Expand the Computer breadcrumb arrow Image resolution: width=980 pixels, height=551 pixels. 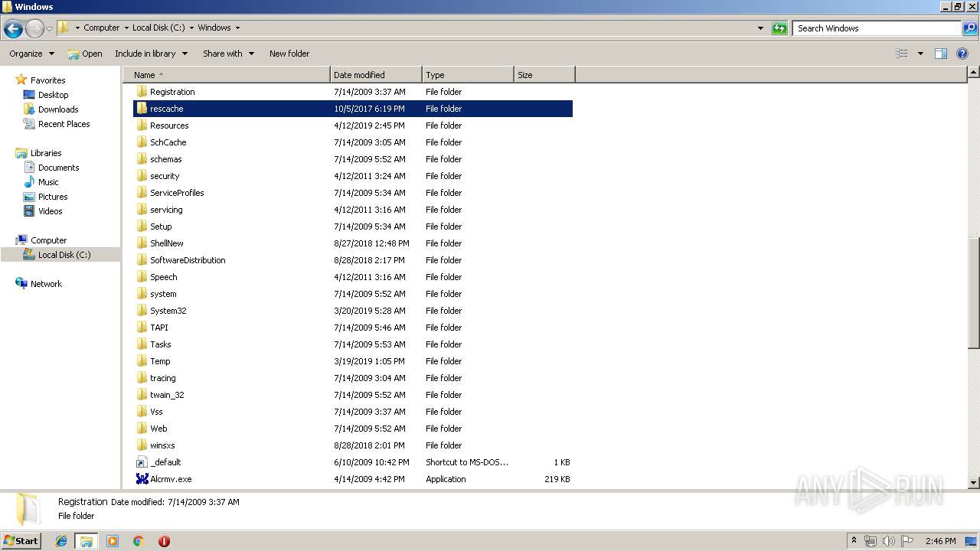click(126, 28)
